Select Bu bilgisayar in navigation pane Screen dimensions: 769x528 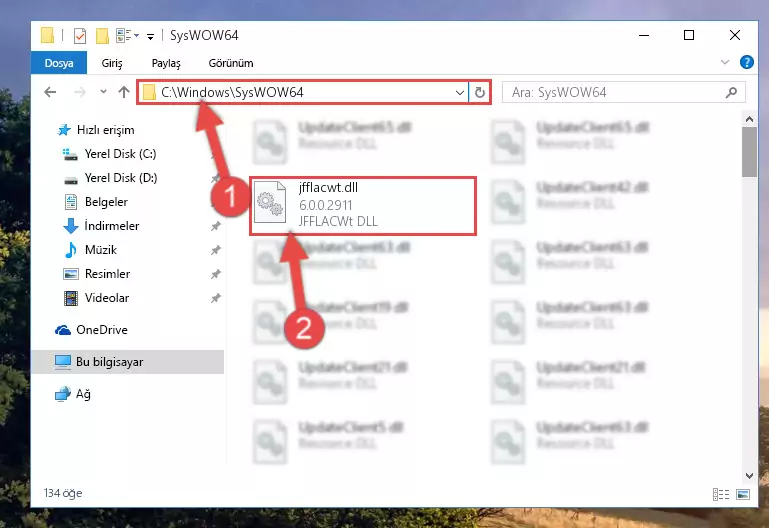point(128,362)
